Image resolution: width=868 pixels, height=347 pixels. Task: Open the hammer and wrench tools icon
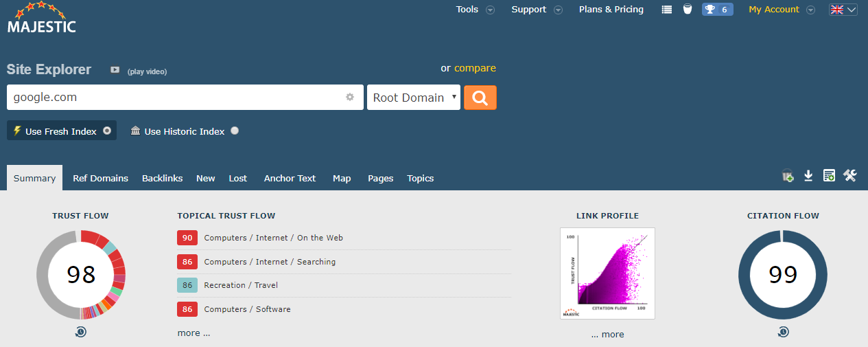point(850,177)
